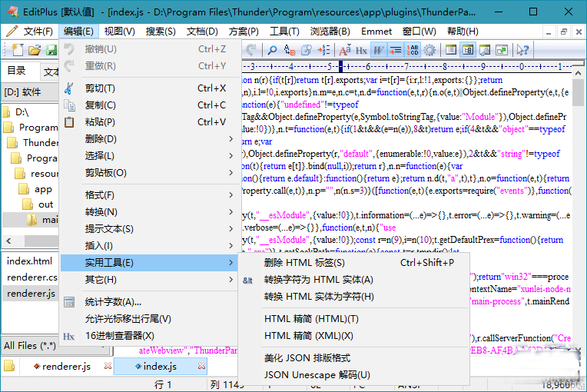Close the index.js document tab

point(202,366)
